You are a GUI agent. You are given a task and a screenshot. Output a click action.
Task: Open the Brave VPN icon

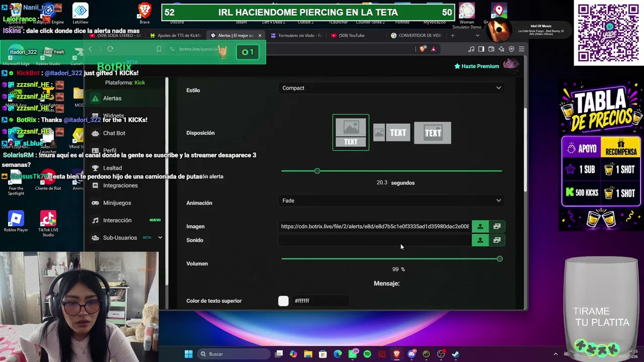click(512, 49)
